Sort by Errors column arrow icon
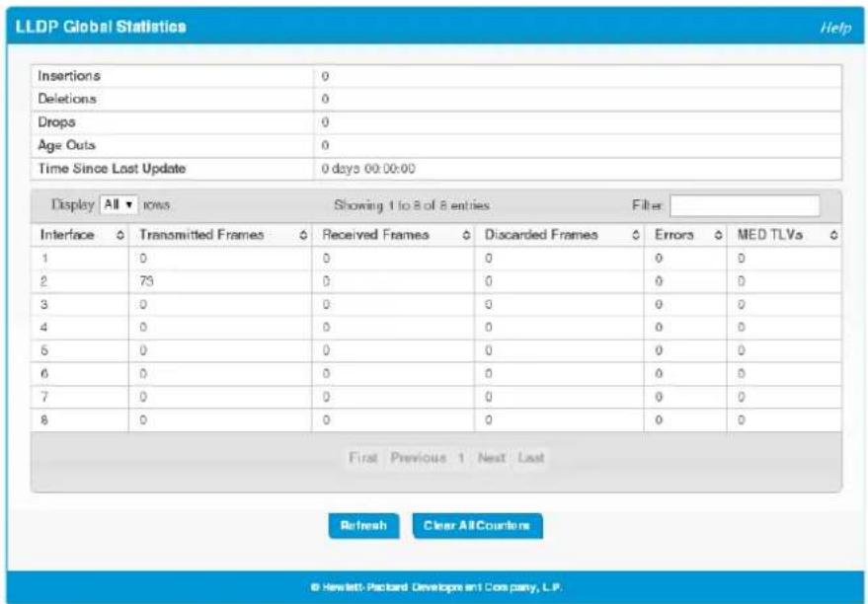Image resolution: width=868 pixels, height=604 pixels. (718, 235)
